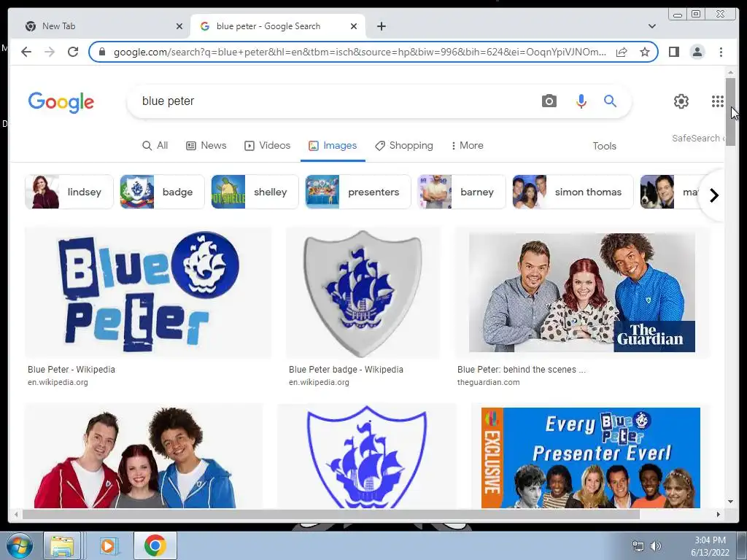Open the Blue Peter badge - Wikipedia link
Viewport: 747px width, 560px height.
[x=346, y=370]
